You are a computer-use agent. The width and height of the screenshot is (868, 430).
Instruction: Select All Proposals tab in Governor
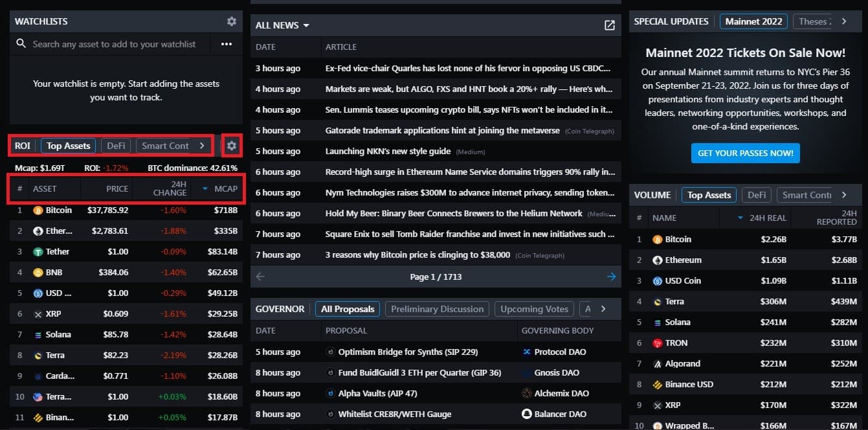tap(348, 309)
